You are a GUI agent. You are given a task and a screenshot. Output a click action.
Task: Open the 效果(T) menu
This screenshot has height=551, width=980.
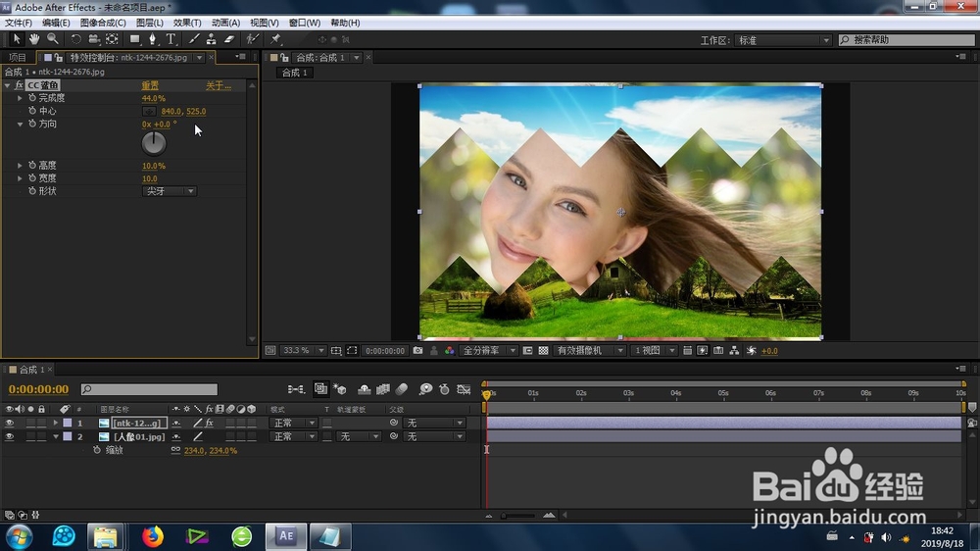click(x=187, y=23)
